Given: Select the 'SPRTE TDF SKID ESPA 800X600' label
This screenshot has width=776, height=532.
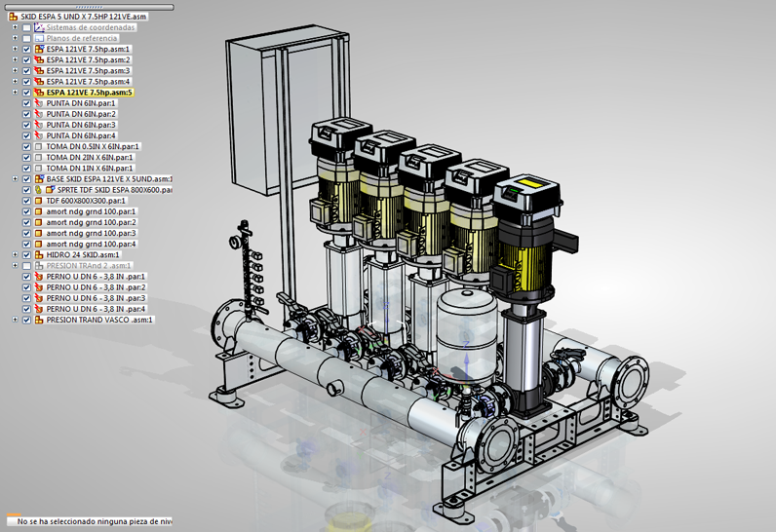Looking at the screenshot, I should click(x=115, y=190).
